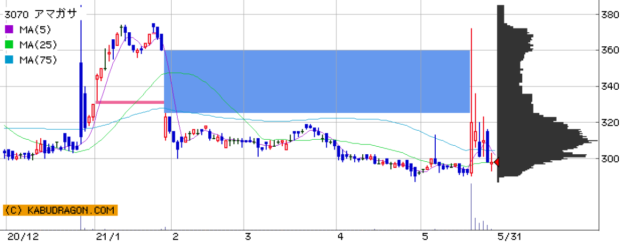Click the green MA(25) legend swatch
The width and height of the screenshot is (644, 243).
(x=9, y=45)
